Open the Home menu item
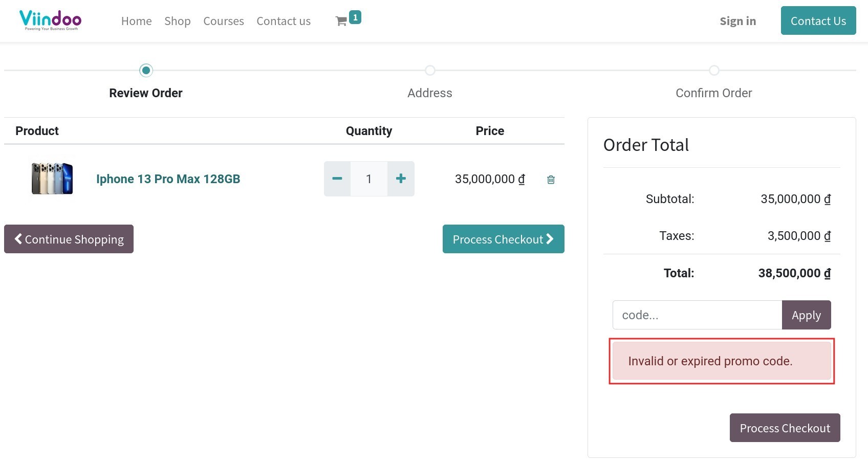Viewport: 868px width, 462px height. click(x=136, y=21)
